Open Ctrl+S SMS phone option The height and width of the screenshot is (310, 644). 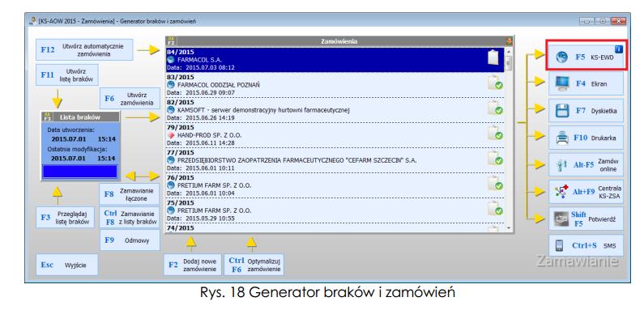pyautogui.click(x=586, y=245)
